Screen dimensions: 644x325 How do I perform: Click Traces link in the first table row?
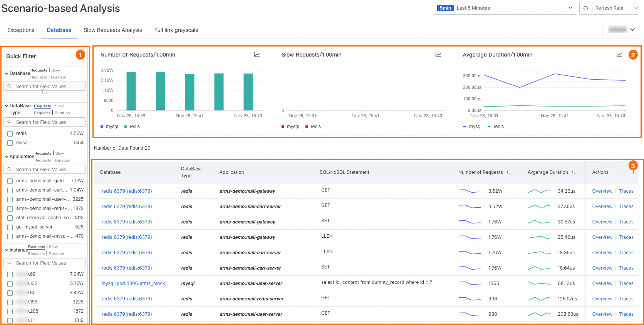point(626,191)
